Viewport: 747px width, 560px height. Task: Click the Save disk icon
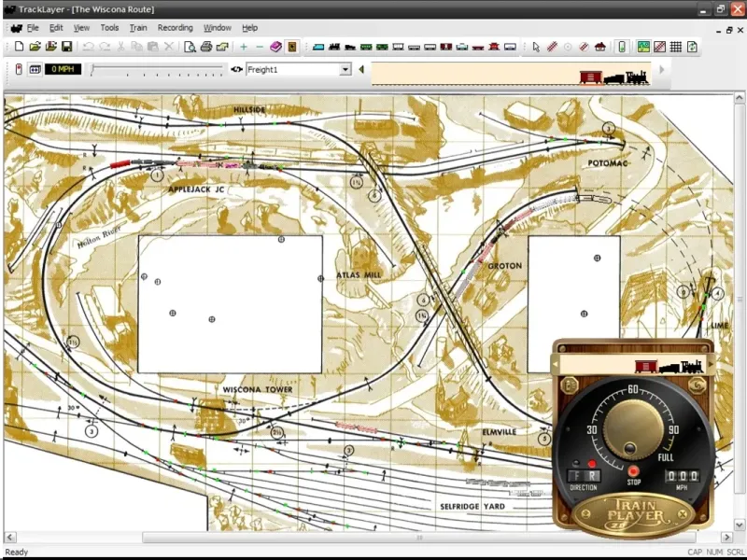click(x=66, y=46)
